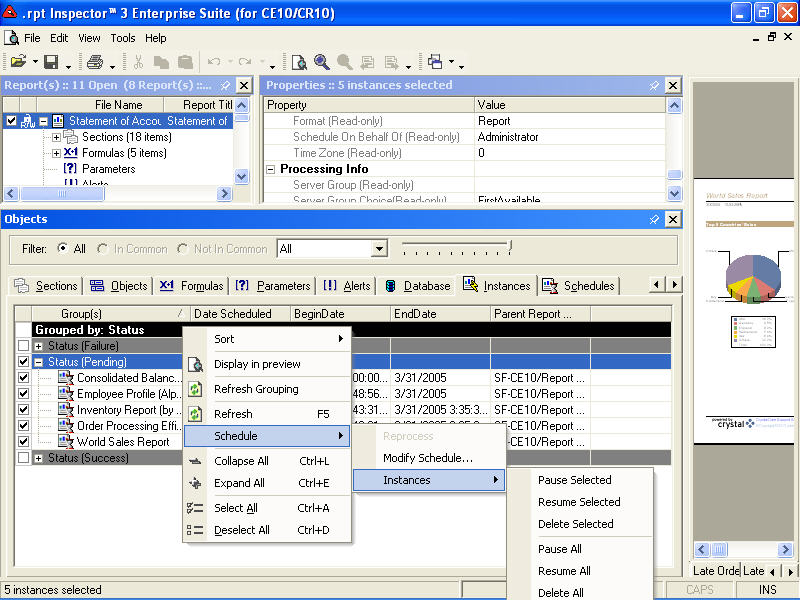Pin the Report(s) panel with its pushpin
The image size is (800, 600).
point(225,86)
